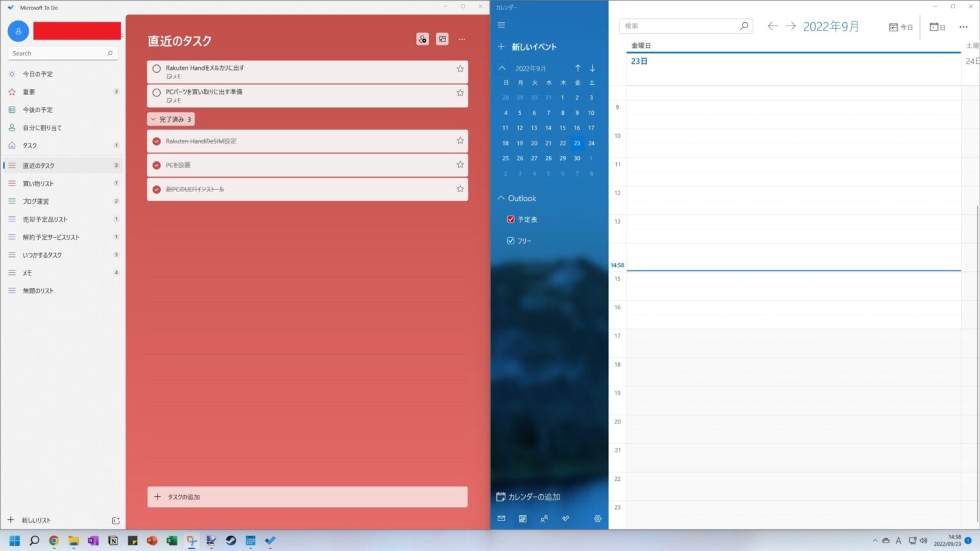Collapse the mini calendar with its chevron

click(501, 68)
